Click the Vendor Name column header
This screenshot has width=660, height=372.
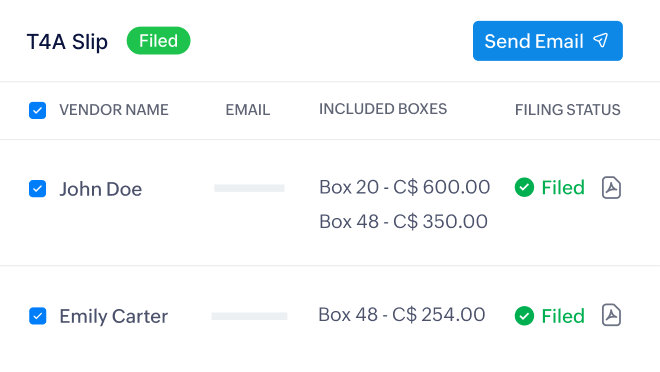pos(114,110)
